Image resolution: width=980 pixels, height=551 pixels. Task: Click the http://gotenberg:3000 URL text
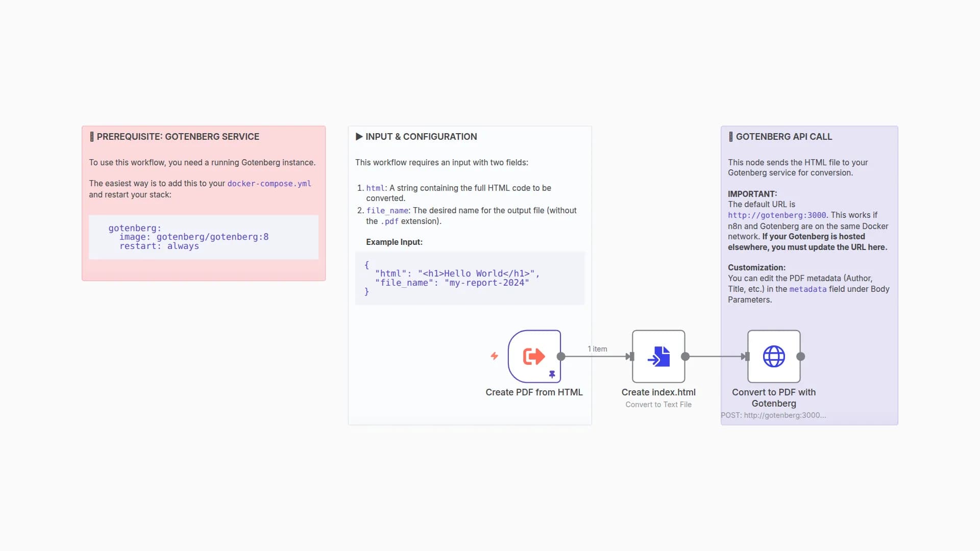pos(776,215)
